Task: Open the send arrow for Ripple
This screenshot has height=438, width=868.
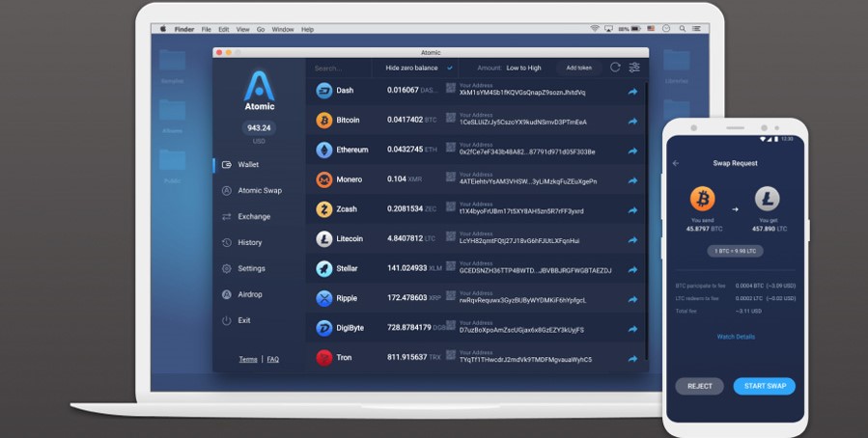Action: pyautogui.click(x=632, y=300)
